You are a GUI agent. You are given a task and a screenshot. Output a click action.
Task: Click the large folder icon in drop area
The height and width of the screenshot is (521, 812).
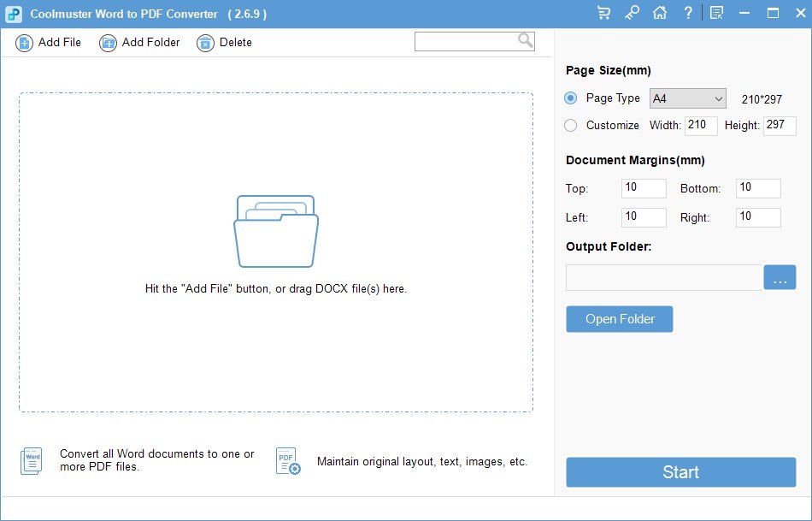tap(275, 231)
